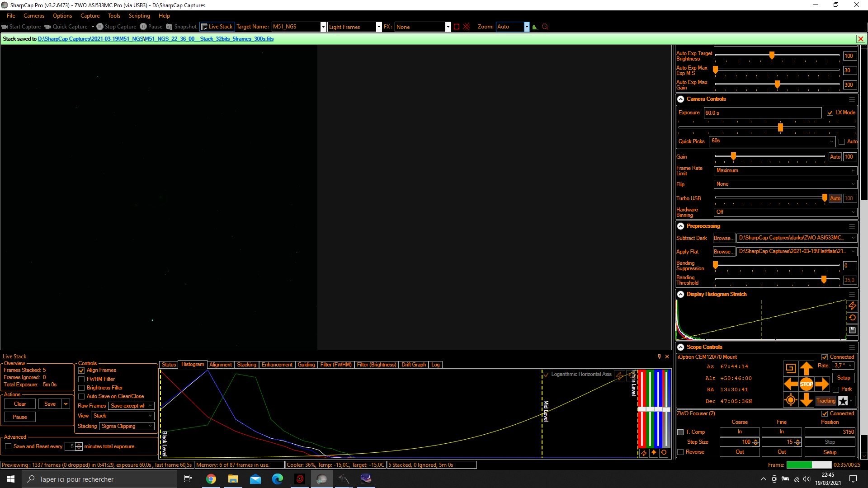Click the Tracking button
The height and width of the screenshot is (488, 868).
pyautogui.click(x=826, y=401)
